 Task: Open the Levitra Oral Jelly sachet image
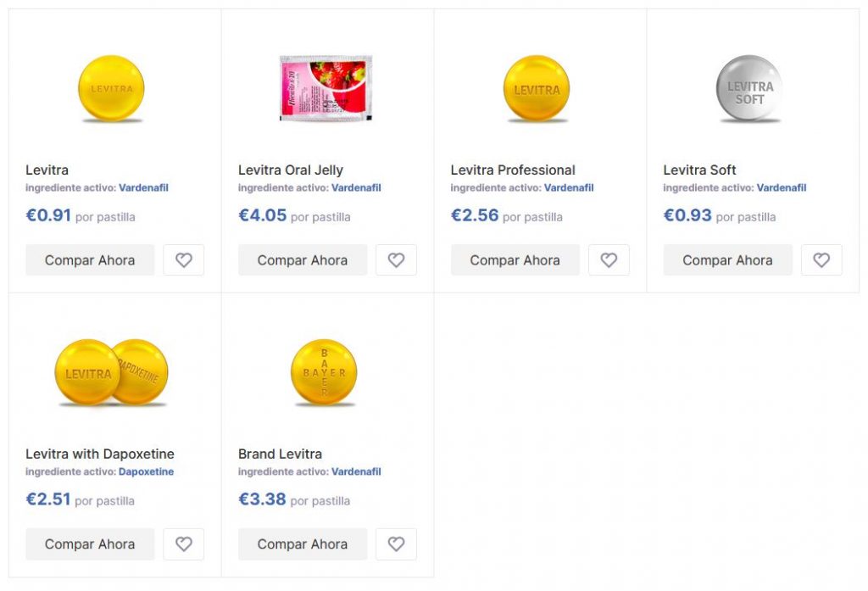pyautogui.click(x=325, y=88)
